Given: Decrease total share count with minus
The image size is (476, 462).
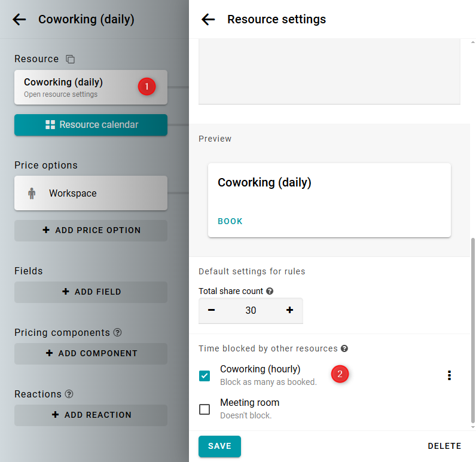Looking at the screenshot, I should pos(212,310).
